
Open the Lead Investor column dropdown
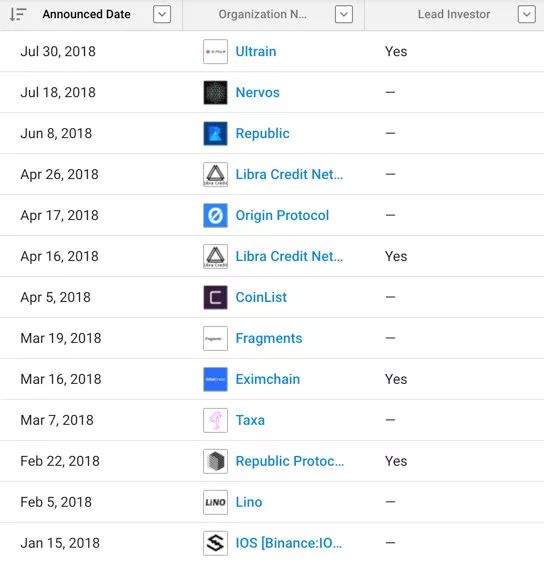point(526,14)
